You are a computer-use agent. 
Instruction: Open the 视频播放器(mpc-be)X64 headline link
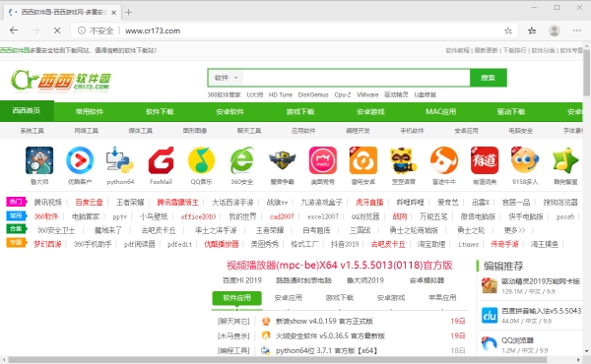339,266
